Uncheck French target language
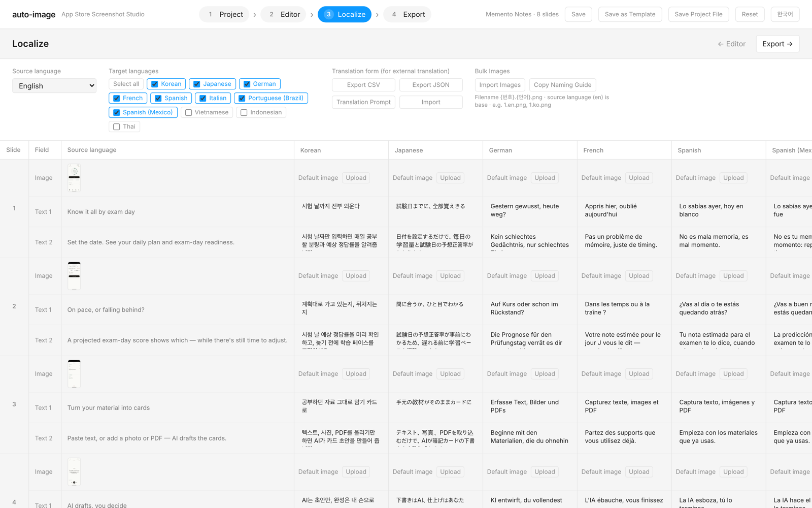The width and height of the screenshot is (812, 508). [x=117, y=99]
